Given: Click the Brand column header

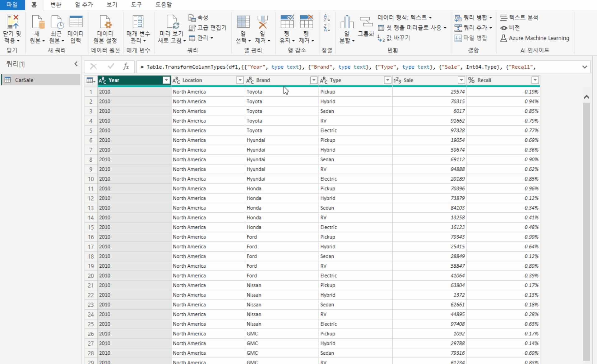Looking at the screenshot, I should [281, 81].
